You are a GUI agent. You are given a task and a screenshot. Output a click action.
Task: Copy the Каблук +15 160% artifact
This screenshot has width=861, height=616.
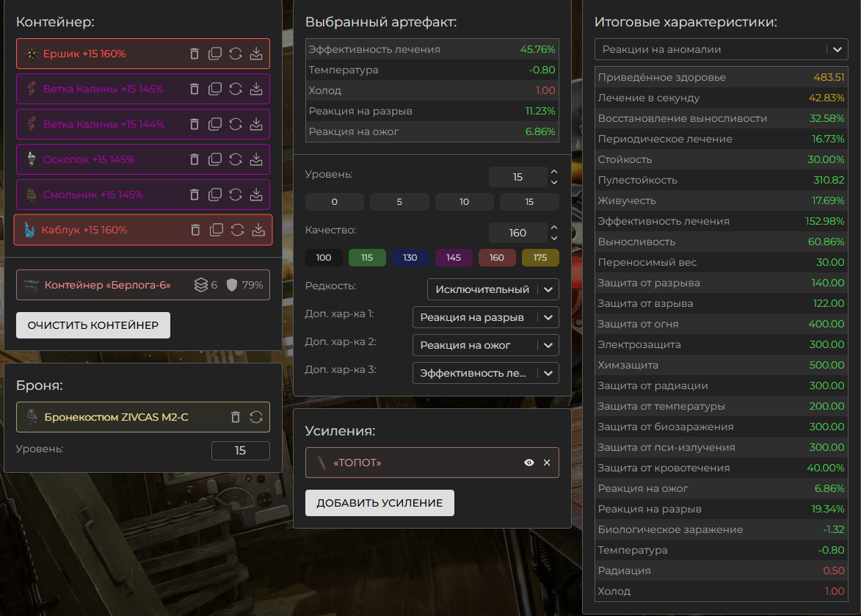coord(217,230)
